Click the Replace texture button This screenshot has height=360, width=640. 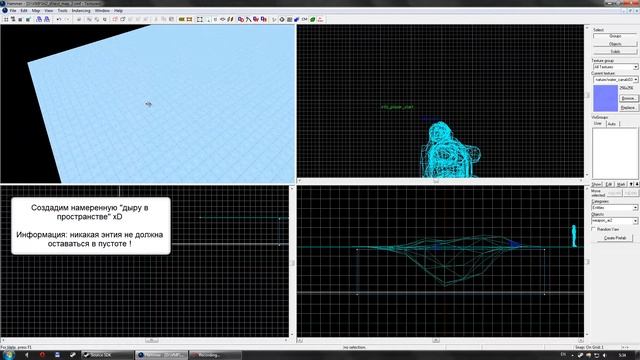click(x=629, y=108)
